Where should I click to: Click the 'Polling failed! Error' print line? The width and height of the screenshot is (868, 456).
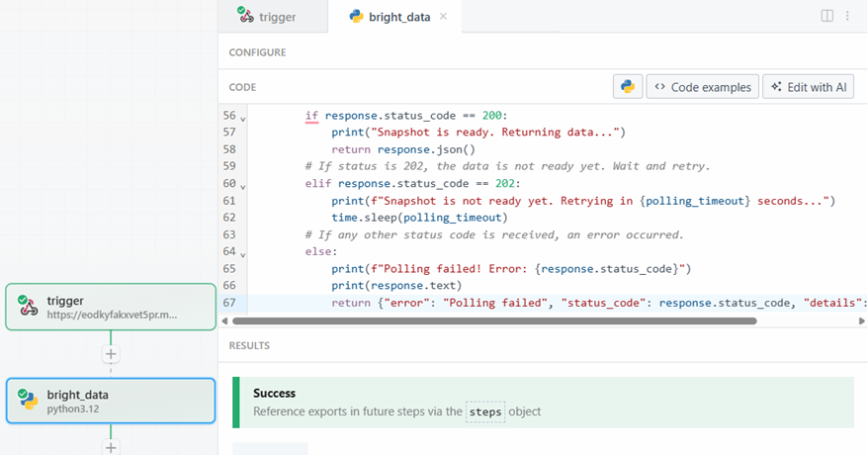tap(511, 269)
